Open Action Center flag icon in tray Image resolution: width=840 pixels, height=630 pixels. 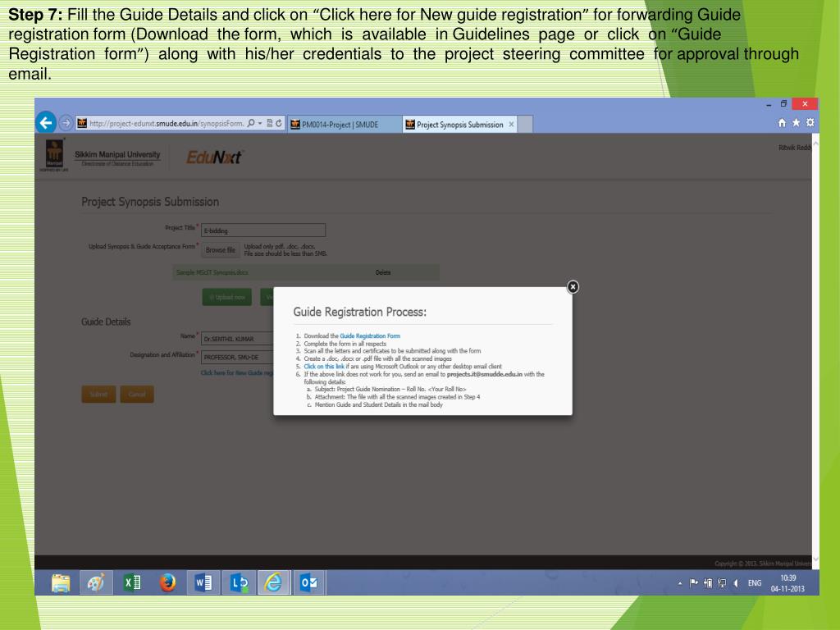click(694, 583)
